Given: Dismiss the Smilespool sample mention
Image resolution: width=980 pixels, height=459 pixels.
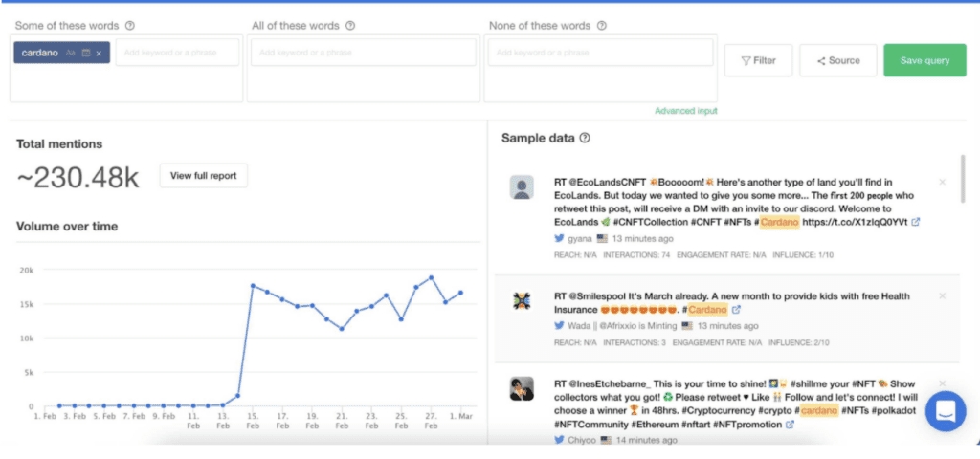Looking at the screenshot, I should point(942,296).
